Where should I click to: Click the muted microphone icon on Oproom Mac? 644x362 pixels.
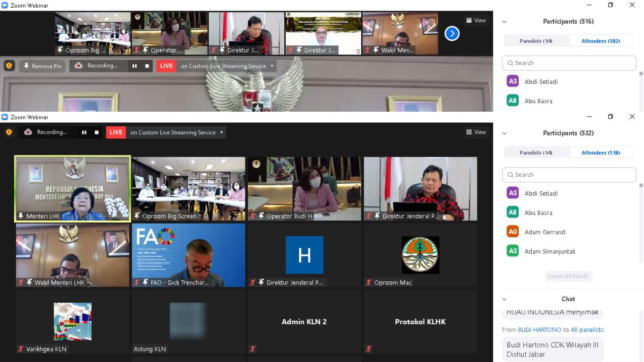tap(369, 282)
